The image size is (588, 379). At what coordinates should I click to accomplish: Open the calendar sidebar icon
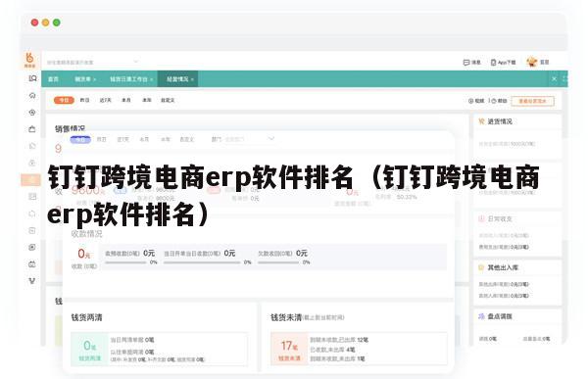[32, 264]
